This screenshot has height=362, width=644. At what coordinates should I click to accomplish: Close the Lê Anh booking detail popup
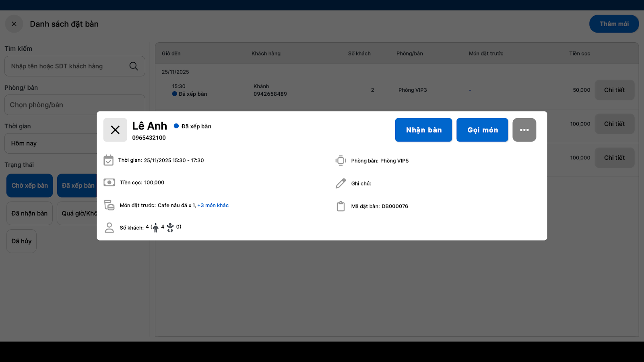point(115,130)
